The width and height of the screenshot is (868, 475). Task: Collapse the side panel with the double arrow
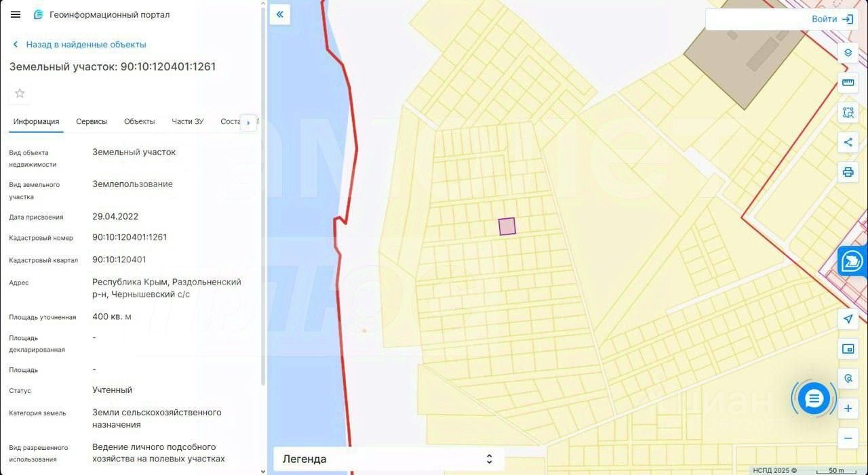pos(279,14)
